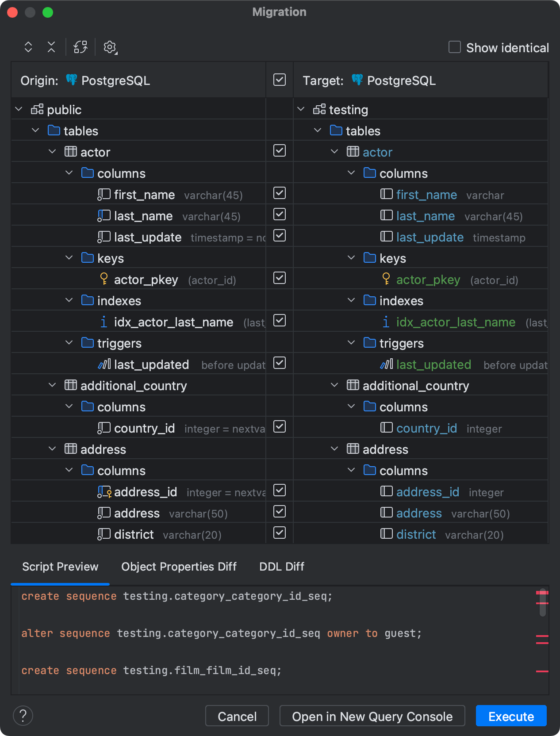This screenshot has height=736, width=560.
Task: Collapse the public schema in Origin
Action: click(x=19, y=109)
